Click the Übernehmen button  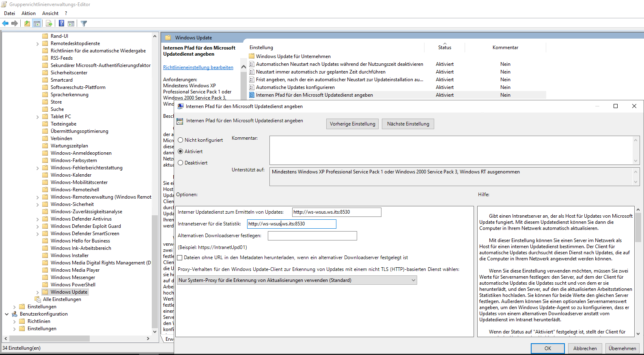pyautogui.click(x=622, y=349)
